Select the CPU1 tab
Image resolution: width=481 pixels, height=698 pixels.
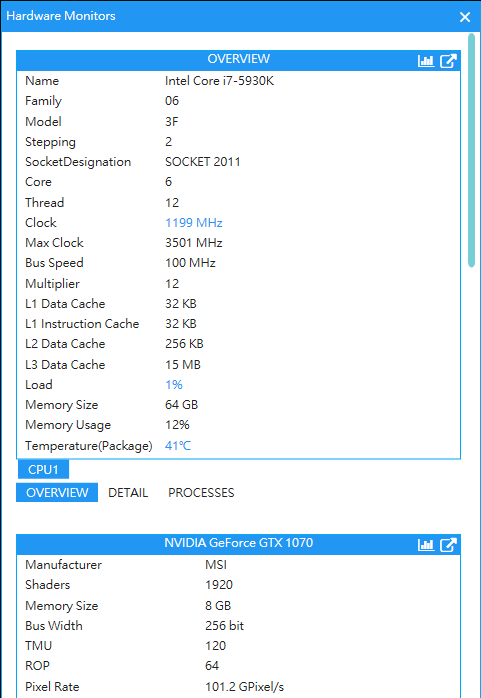43,470
